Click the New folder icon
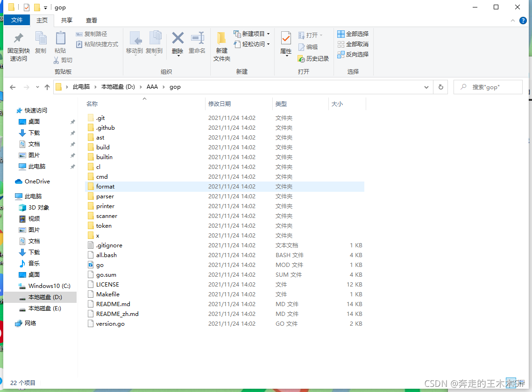The image size is (532, 392). 221,38
